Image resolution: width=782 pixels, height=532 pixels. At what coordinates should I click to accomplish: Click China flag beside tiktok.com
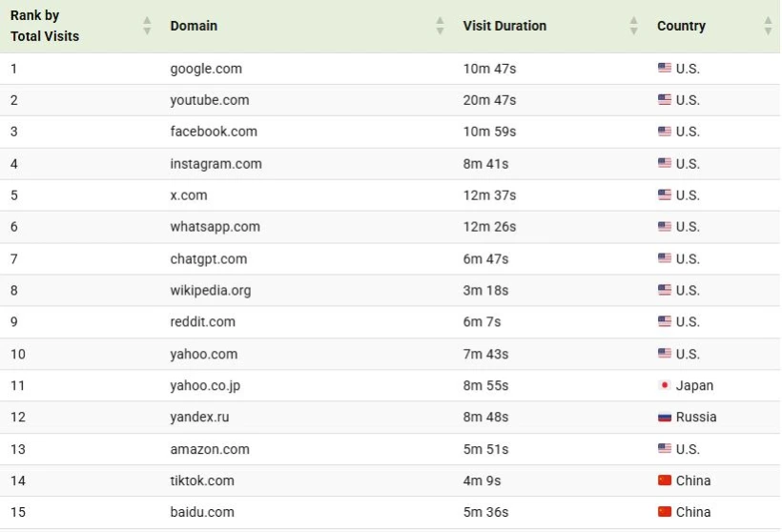click(x=665, y=481)
